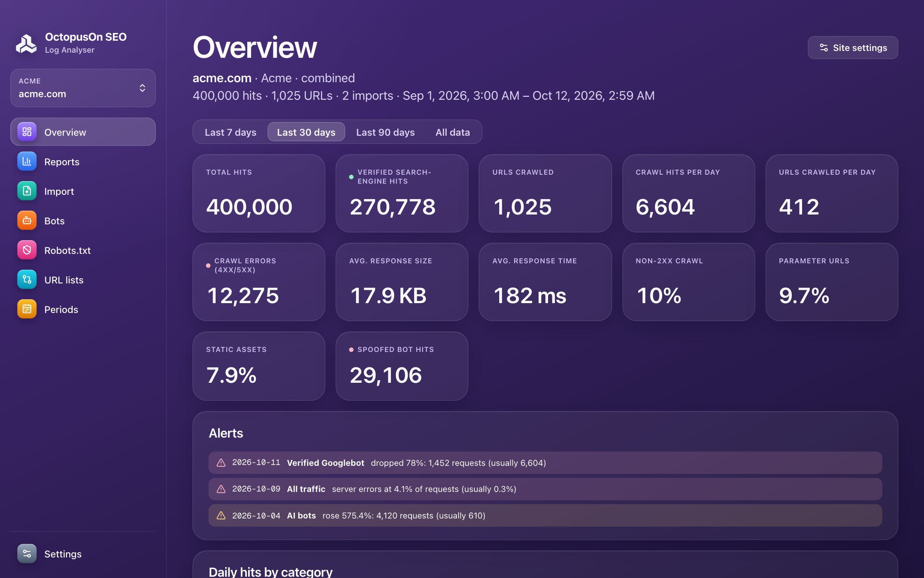The height and width of the screenshot is (578, 924).
Task: Switch to Last 90 days range
Action: point(385,132)
